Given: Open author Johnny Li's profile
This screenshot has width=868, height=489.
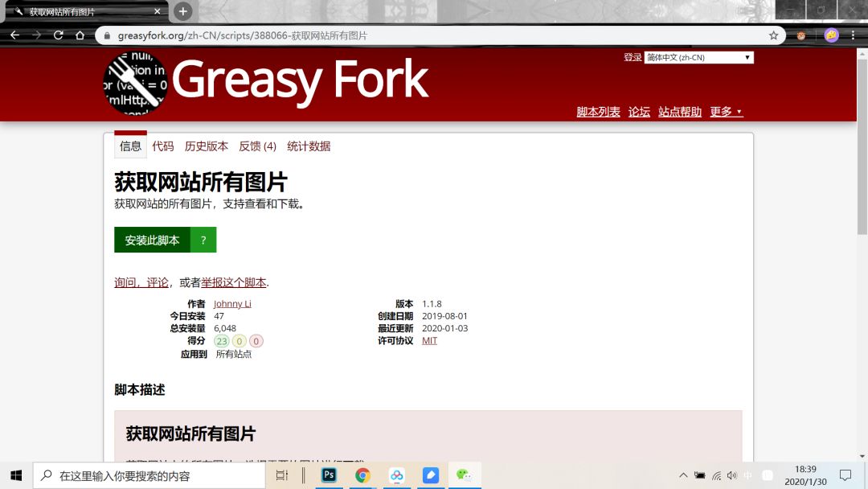Looking at the screenshot, I should (x=232, y=303).
